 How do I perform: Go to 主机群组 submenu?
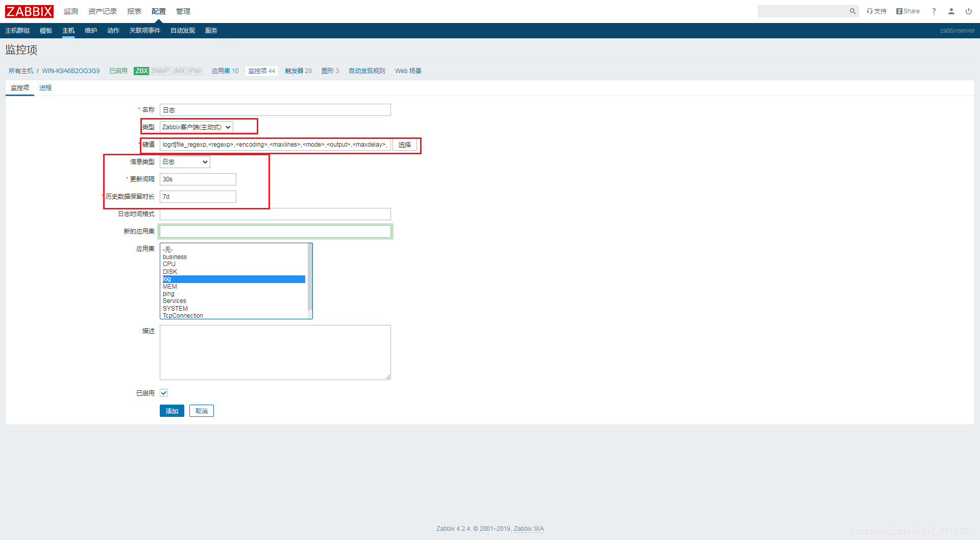[17, 31]
